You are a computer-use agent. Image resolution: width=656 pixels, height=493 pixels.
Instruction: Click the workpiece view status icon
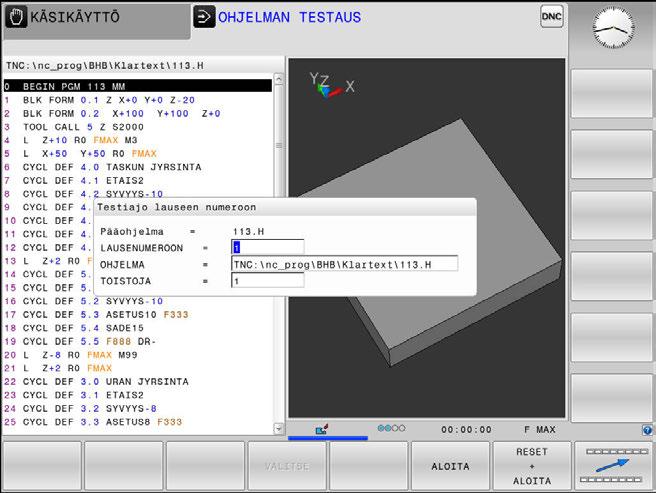(x=322, y=429)
